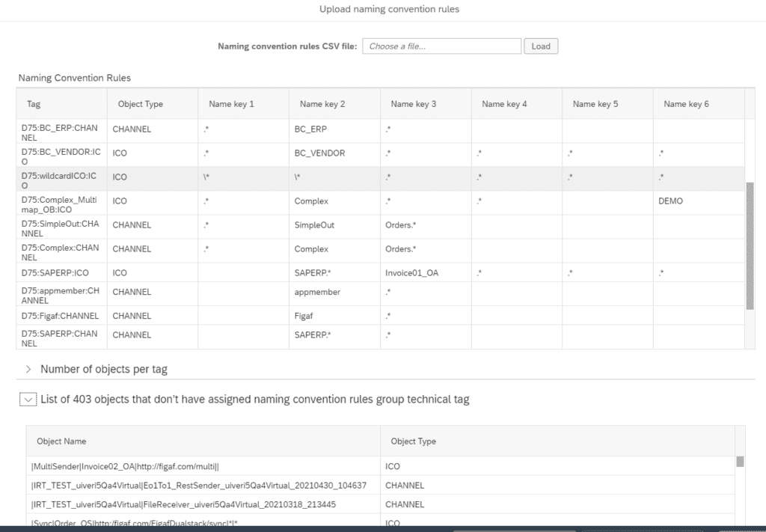The height and width of the screenshot is (532, 766).
Task: Click the objects list scrollbar thumb
Action: 740,462
